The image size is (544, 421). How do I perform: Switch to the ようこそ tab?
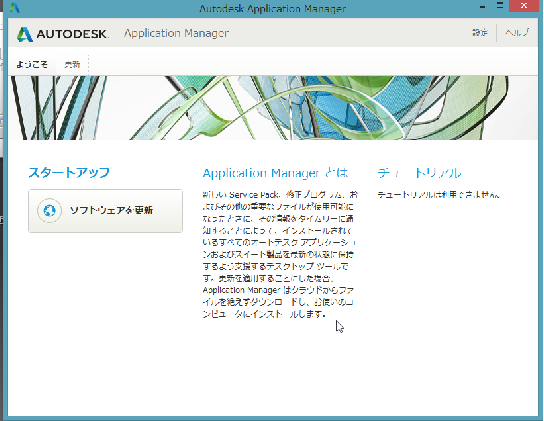click(32, 64)
